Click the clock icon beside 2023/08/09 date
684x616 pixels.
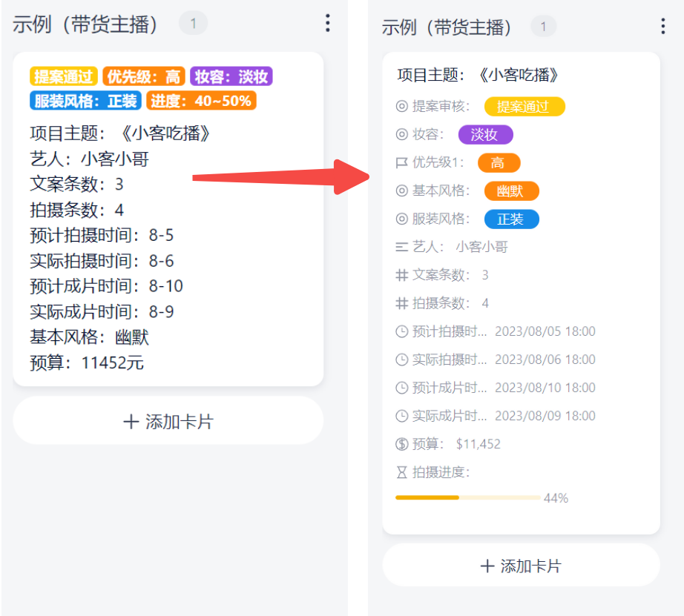[402, 416]
